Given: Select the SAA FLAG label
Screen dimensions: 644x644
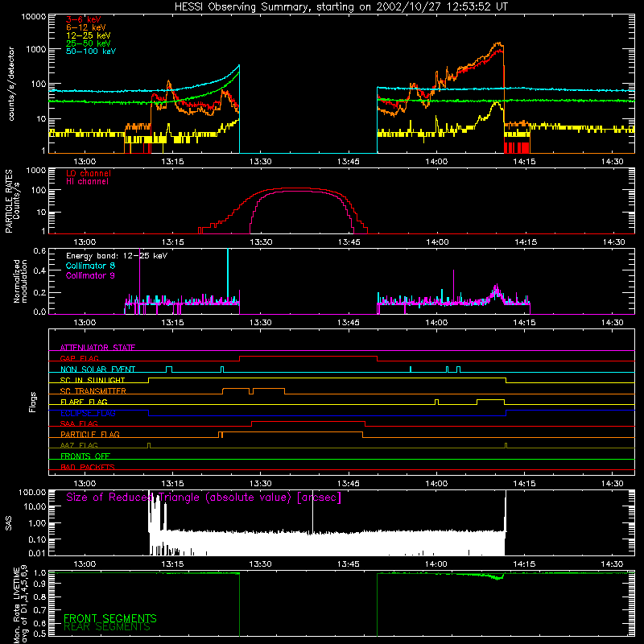Looking at the screenshot, I should tap(79, 423).
